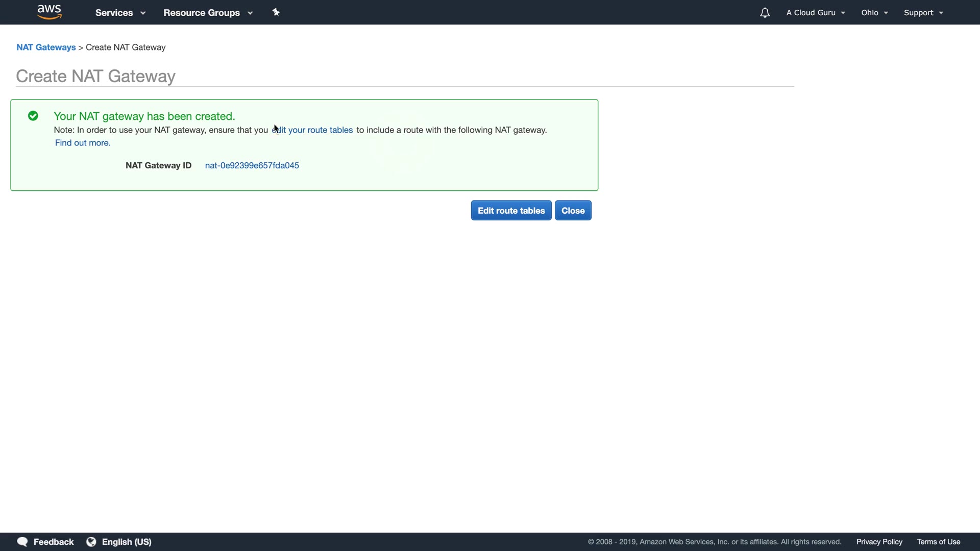Follow the 'edit your route tables' link
This screenshot has height=551, width=980.
tap(313, 130)
